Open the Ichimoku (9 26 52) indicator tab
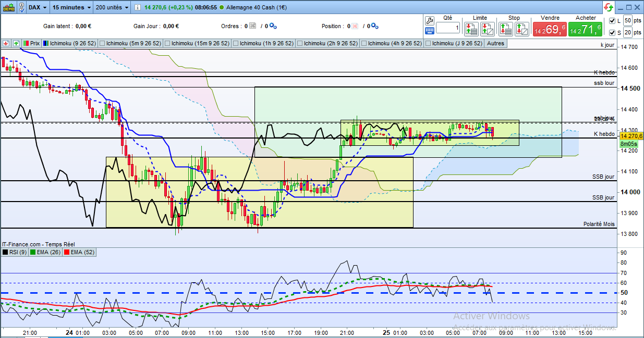This screenshot has height=338, width=644. (x=69, y=43)
